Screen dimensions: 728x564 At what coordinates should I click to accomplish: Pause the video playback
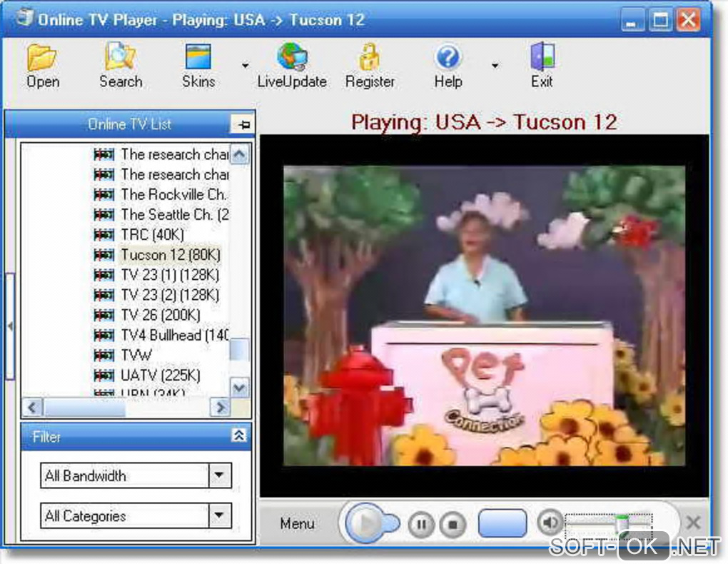[x=421, y=525]
